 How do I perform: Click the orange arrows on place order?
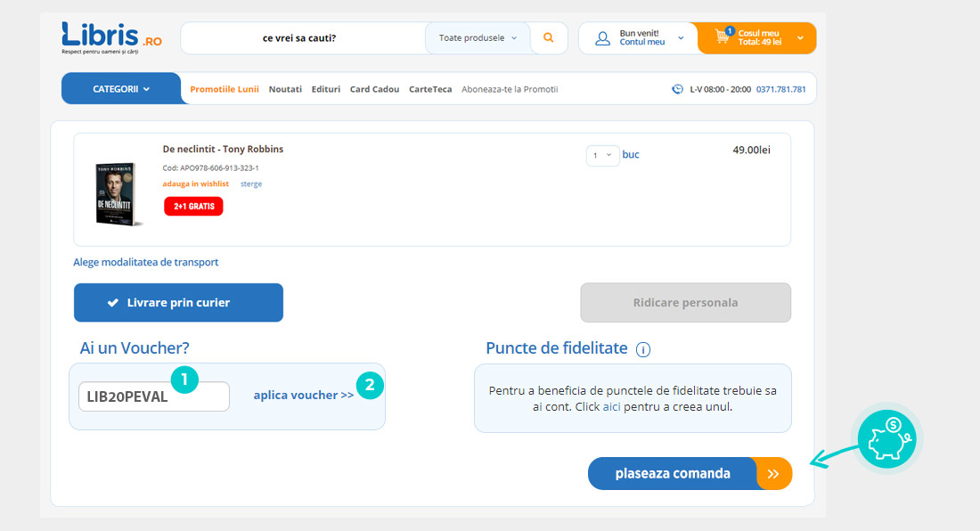(x=773, y=473)
